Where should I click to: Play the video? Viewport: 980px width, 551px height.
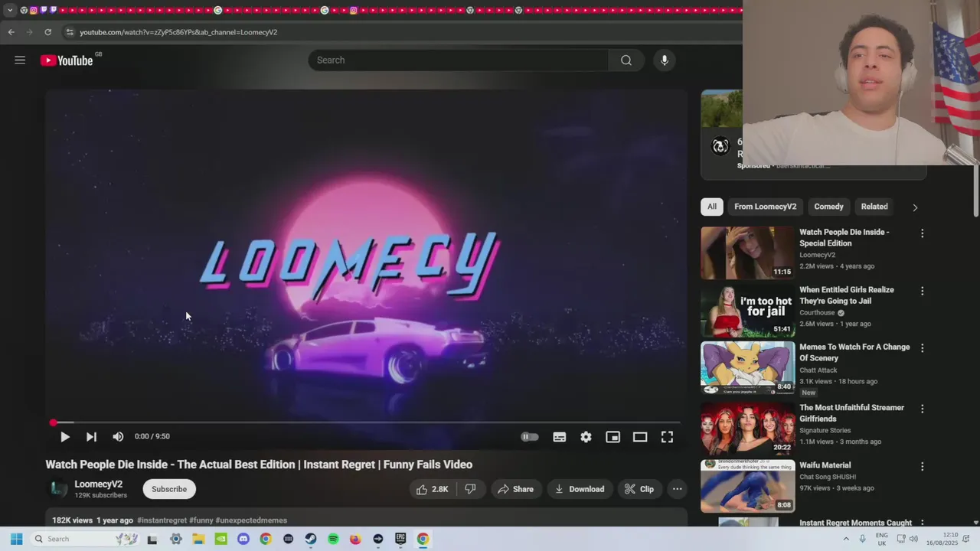pyautogui.click(x=64, y=436)
